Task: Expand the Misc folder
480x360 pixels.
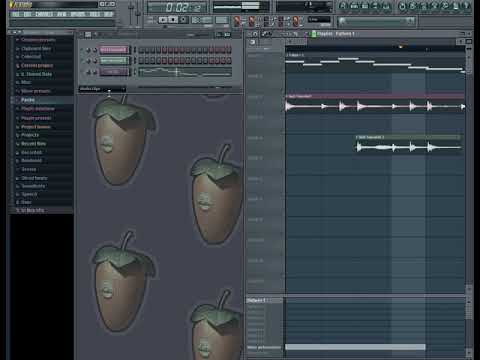Action: 26,82
